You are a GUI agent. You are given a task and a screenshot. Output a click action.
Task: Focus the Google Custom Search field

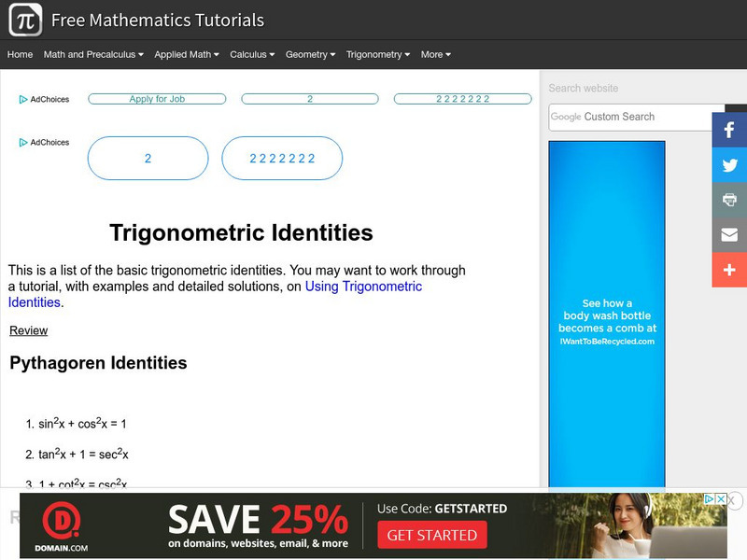pyautogui.click(x=637, y=117)
